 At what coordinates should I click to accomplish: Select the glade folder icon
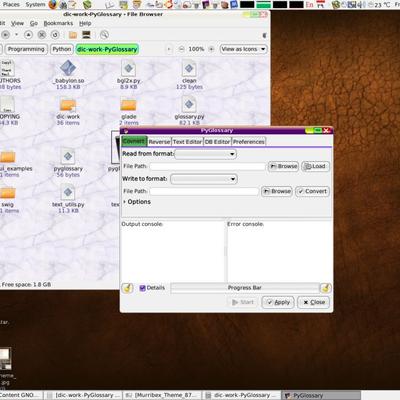coord(129,105)
